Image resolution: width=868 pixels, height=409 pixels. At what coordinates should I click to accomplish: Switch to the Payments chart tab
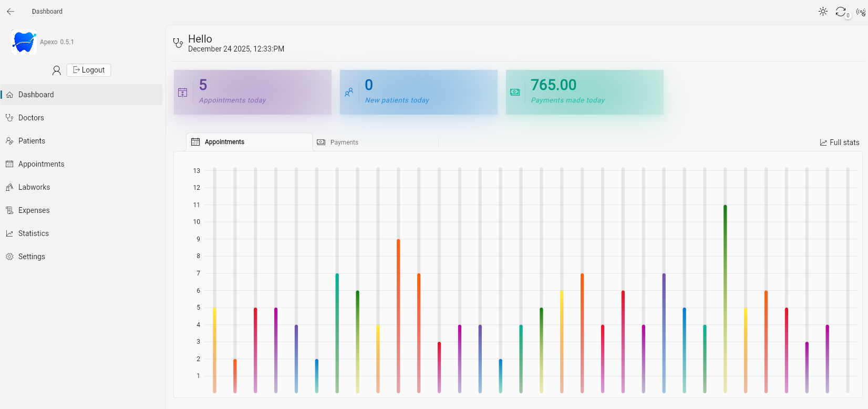375,142
